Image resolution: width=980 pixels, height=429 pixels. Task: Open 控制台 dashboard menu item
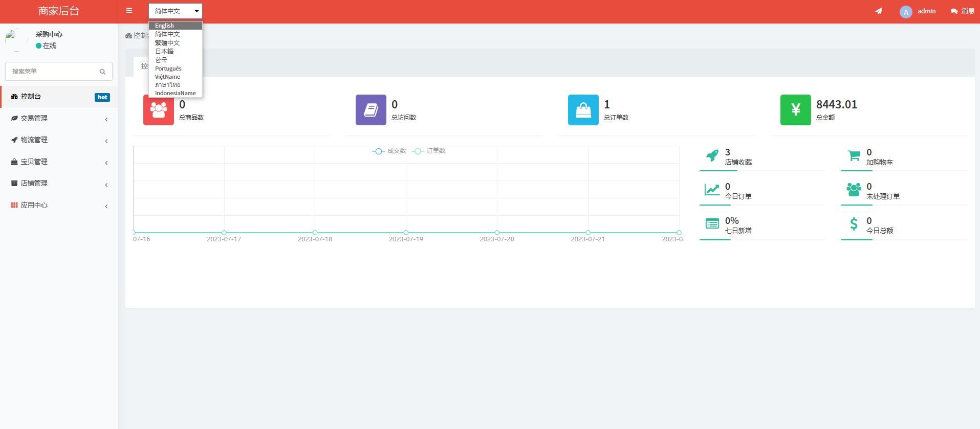pos(31,97)
